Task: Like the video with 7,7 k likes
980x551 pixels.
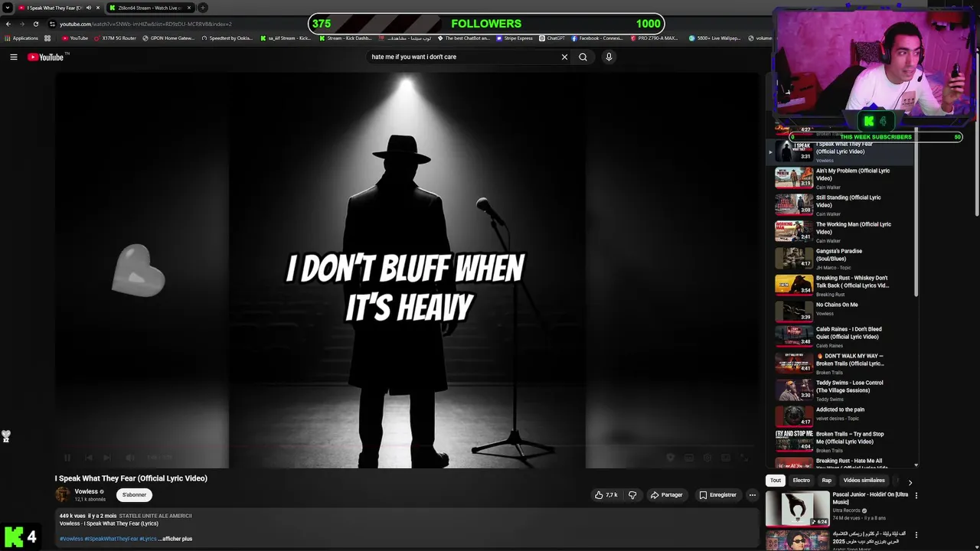Action: (x=606, y=495)
